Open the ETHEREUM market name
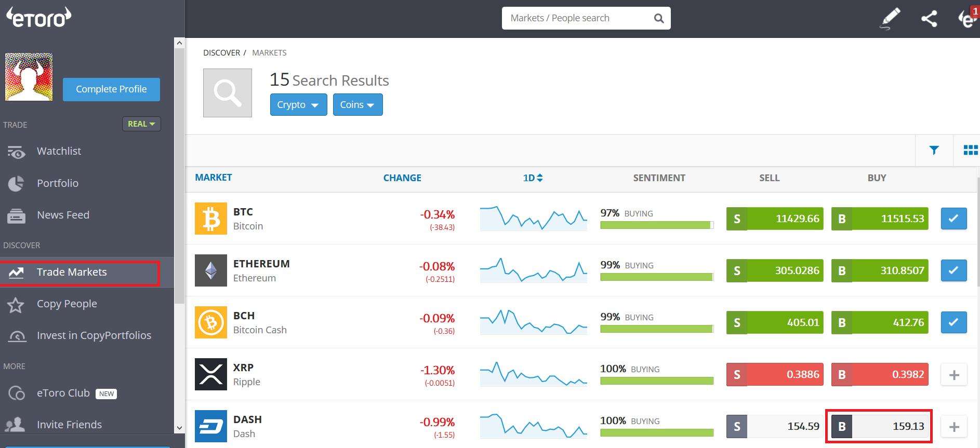Screen dimensions: 980x448 click(261, 264)
